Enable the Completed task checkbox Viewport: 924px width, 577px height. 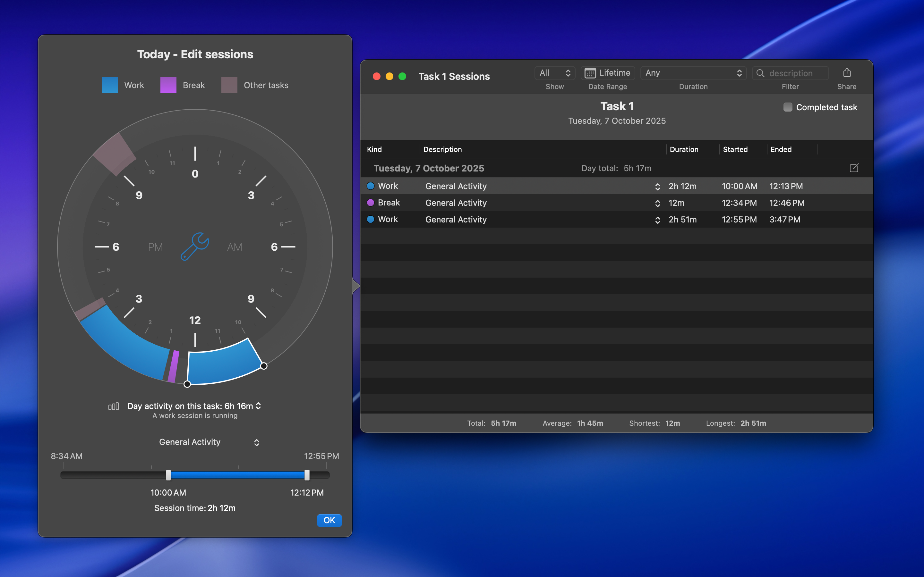pos(788,107)
